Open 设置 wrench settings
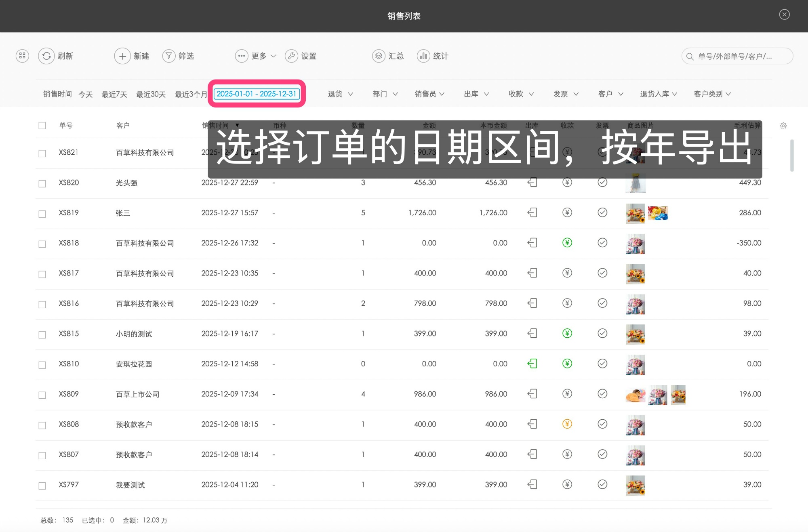808x532 pixels. pyautogui.click(x=291, y=56)
